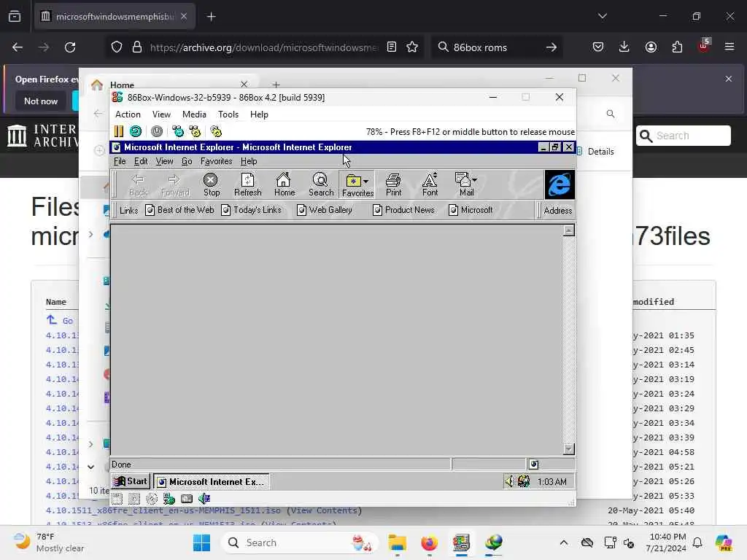Click Not now on Firefox prompt
The height and width of the screenshot is (560, 747).
(x=41, y=101)
